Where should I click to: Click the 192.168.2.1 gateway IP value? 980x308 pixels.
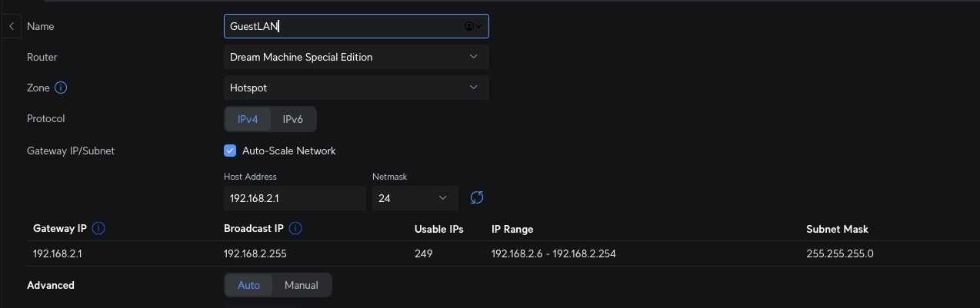coord(57,253)
